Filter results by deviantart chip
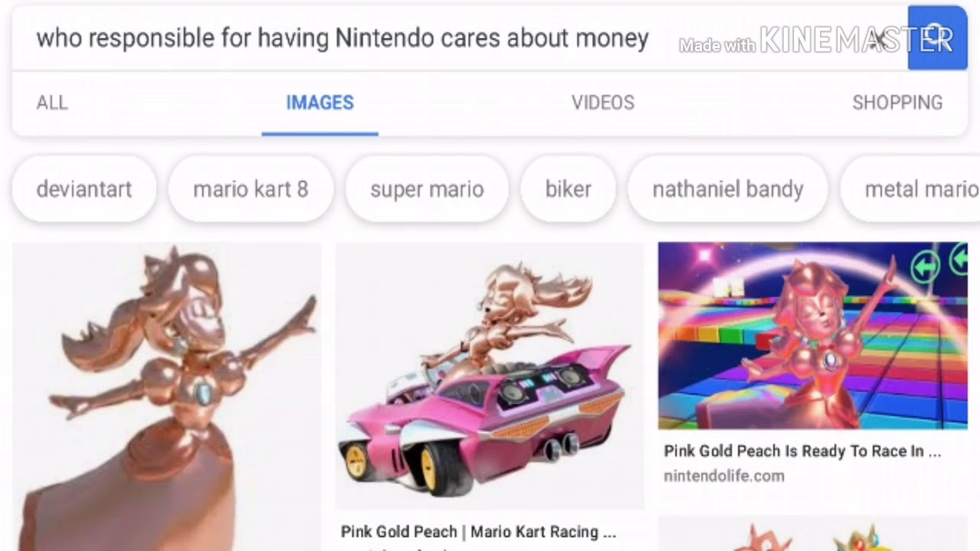Viewport: 980px width, 551px height. click(84, 189)
